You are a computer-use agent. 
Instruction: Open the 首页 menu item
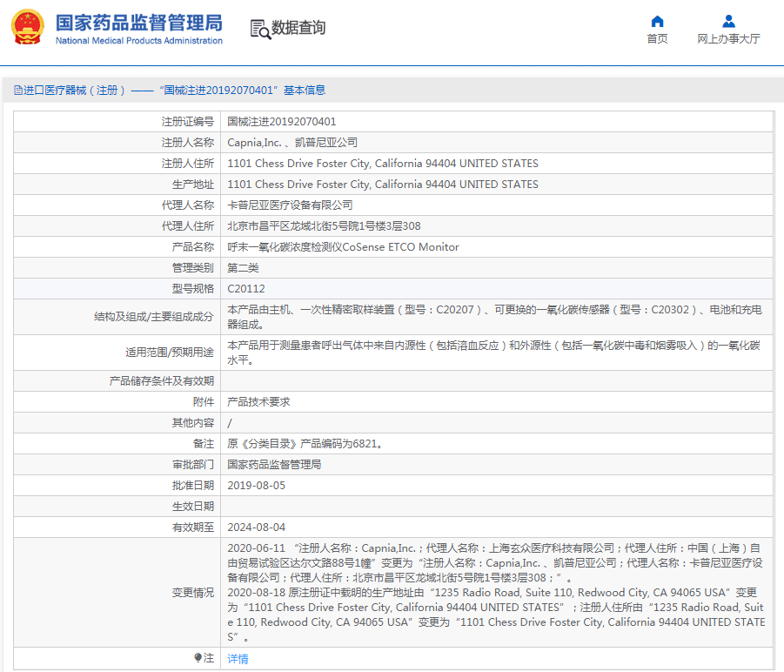(657, 39)
